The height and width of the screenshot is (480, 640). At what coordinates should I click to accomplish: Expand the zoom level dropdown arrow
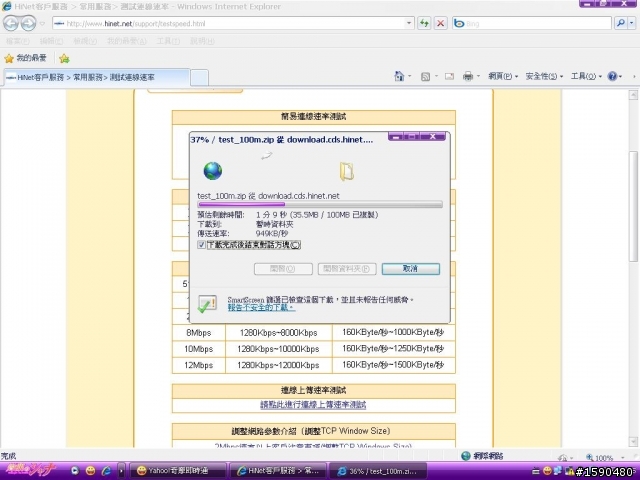622,458
